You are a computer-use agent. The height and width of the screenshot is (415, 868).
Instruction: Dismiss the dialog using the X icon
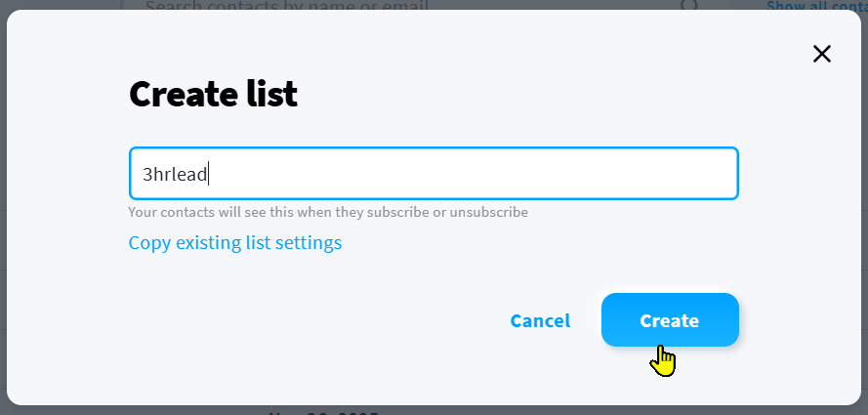(x=822, y=54)
